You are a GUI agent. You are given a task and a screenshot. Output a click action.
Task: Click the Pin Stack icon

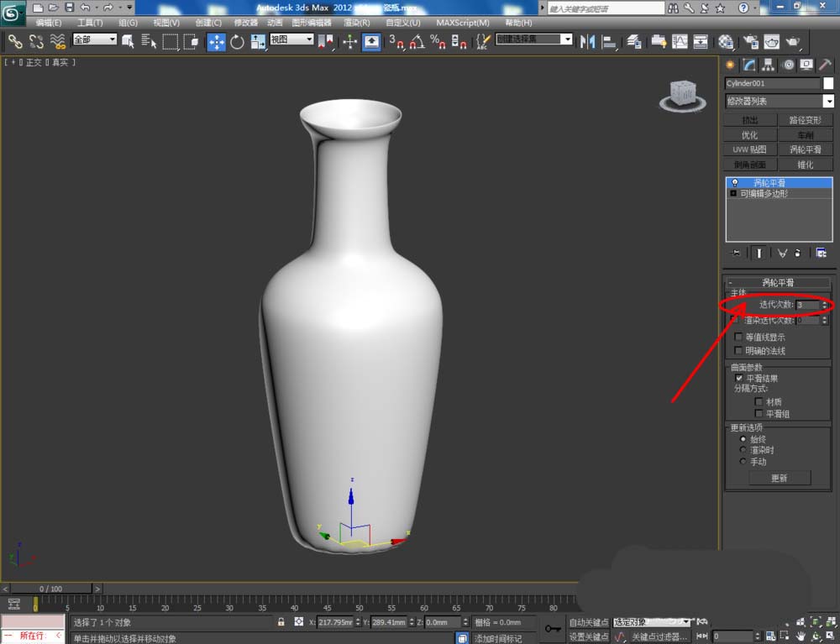pos(736,254)
